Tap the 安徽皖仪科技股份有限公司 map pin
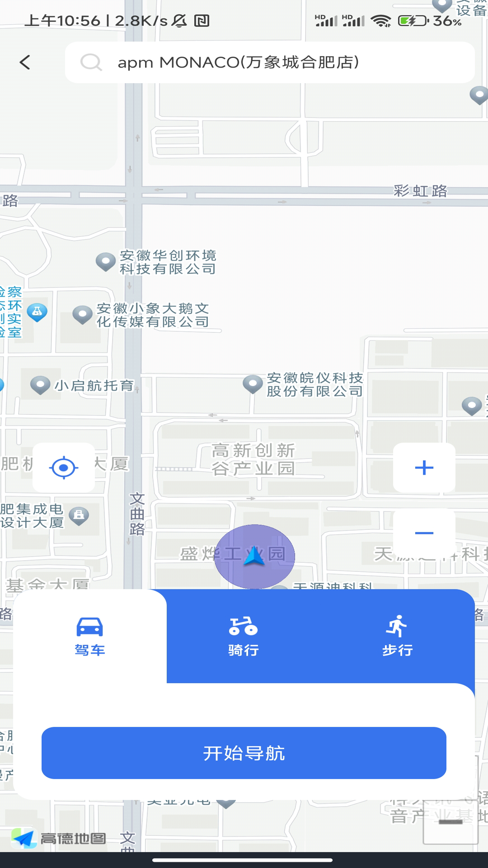488x868 pixels. coord(253,384)
